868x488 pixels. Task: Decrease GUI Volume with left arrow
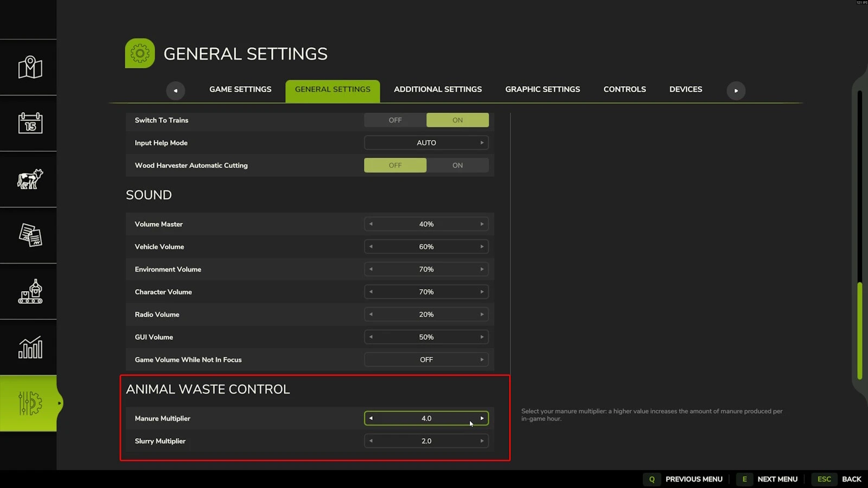(371, 337)
